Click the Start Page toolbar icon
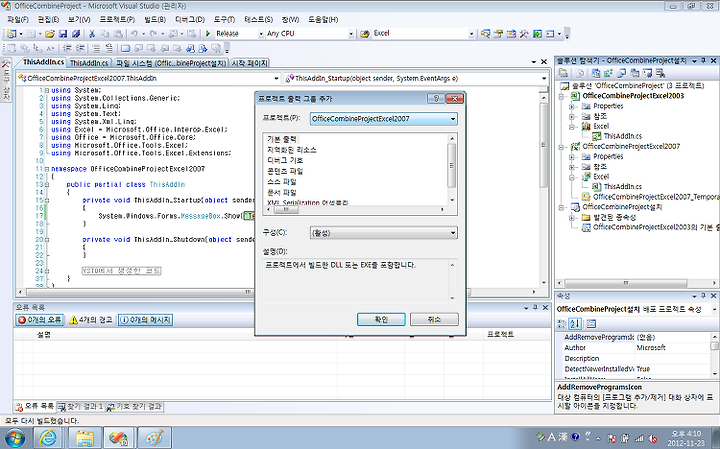The width and height of the screenshot is (720, 449). tap(537, 34)
